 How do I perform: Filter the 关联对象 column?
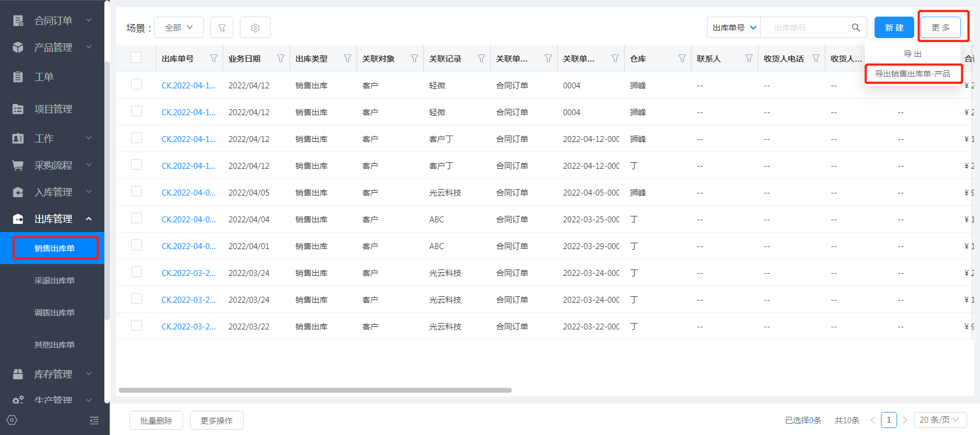(x=414, y=58)
